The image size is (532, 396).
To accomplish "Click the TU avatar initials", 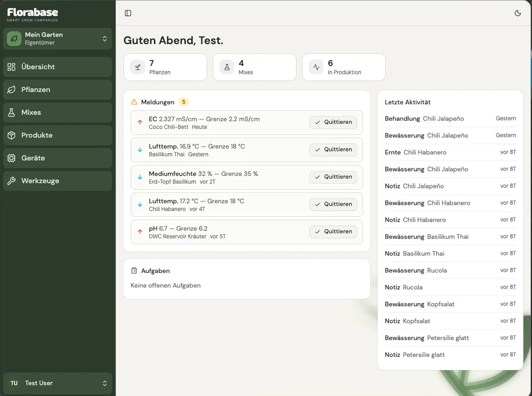I will point(14,383).
